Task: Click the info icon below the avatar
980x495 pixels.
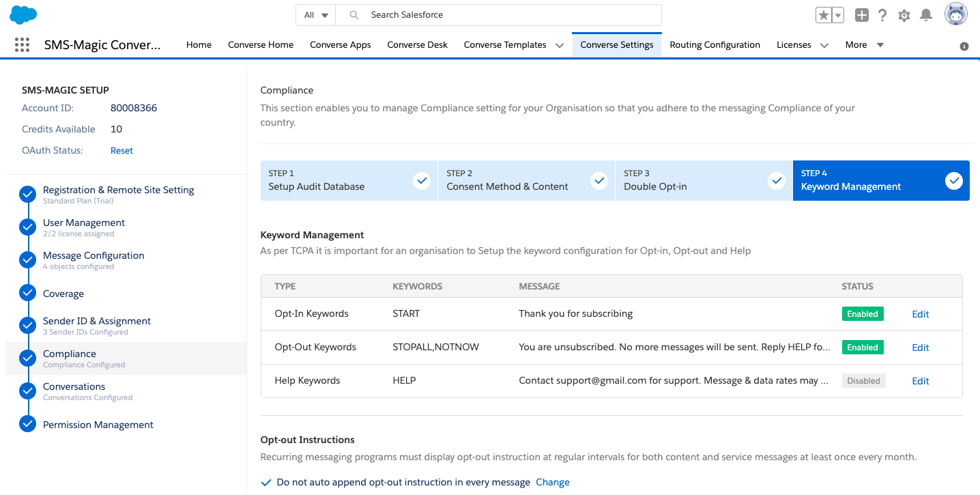Action: pyautogui.click(x=964, y=46)
